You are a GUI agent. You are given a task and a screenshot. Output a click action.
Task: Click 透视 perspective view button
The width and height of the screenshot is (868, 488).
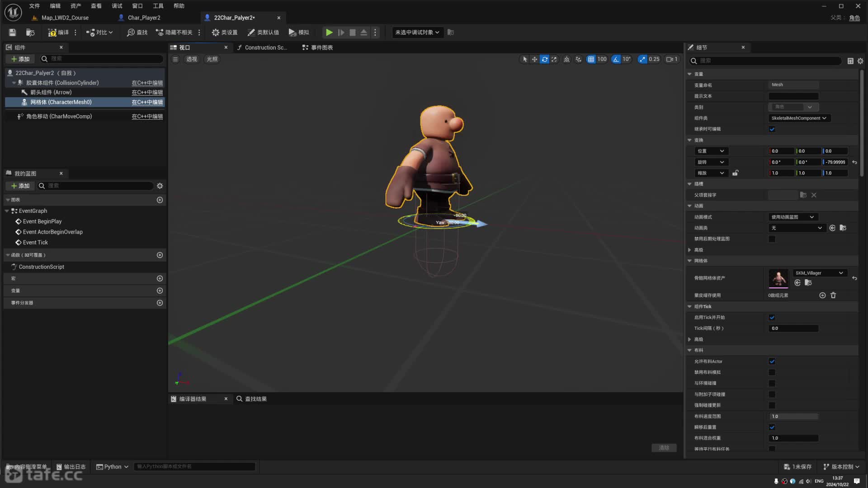click(x=192, y=59)
